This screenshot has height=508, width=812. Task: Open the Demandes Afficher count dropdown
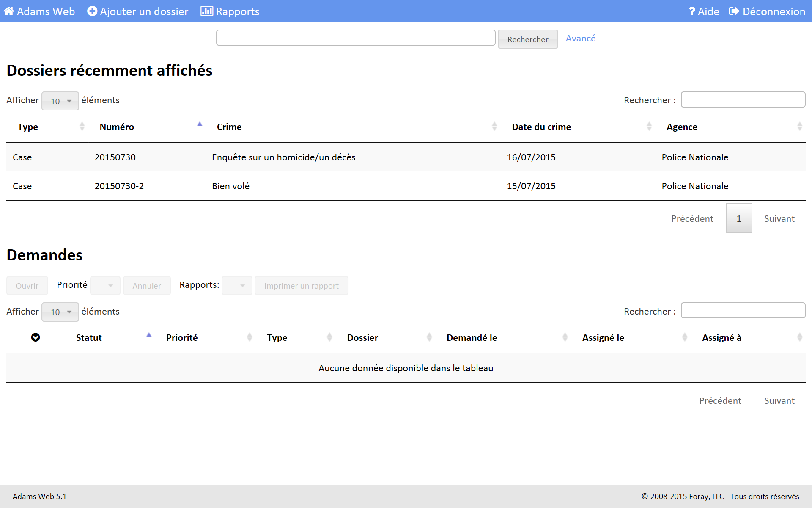tap(60, 312)
